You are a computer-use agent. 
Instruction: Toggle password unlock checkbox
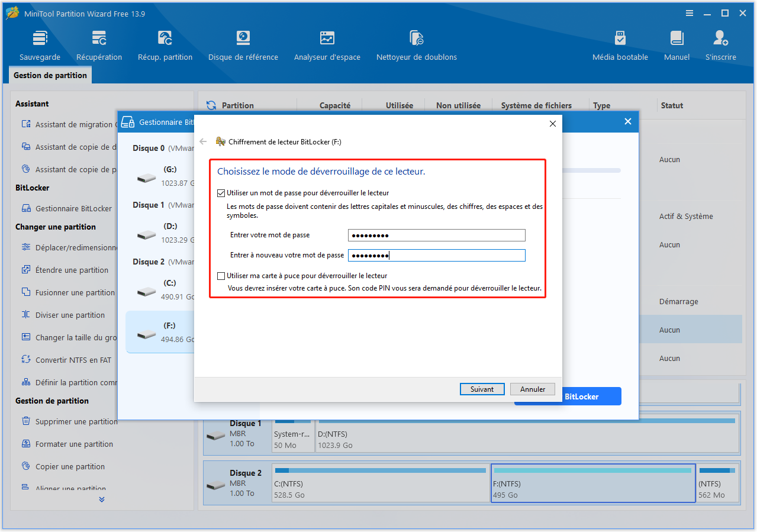[221, 193]
